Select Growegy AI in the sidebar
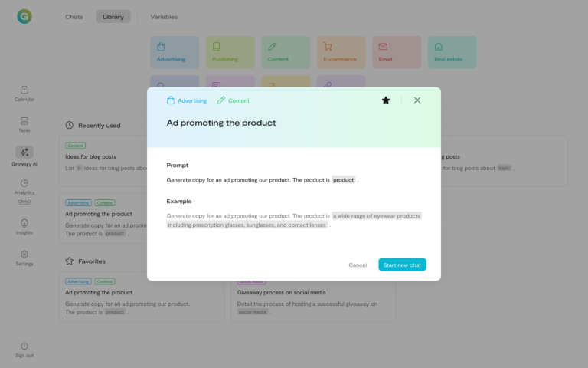Image resolution: width=588 pixels, height=368 pixels. (24, 156)
